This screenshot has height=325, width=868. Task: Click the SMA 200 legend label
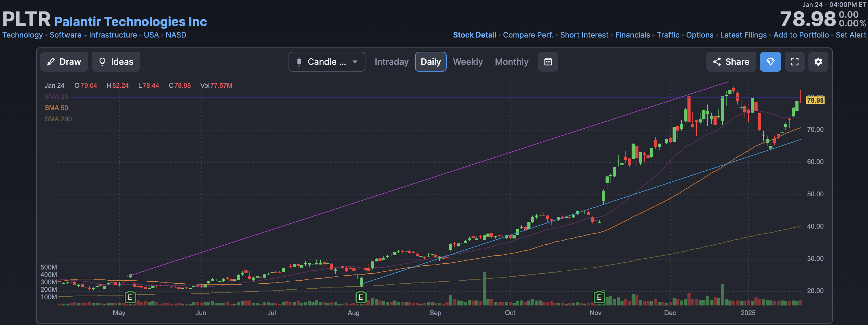(58, 119)
